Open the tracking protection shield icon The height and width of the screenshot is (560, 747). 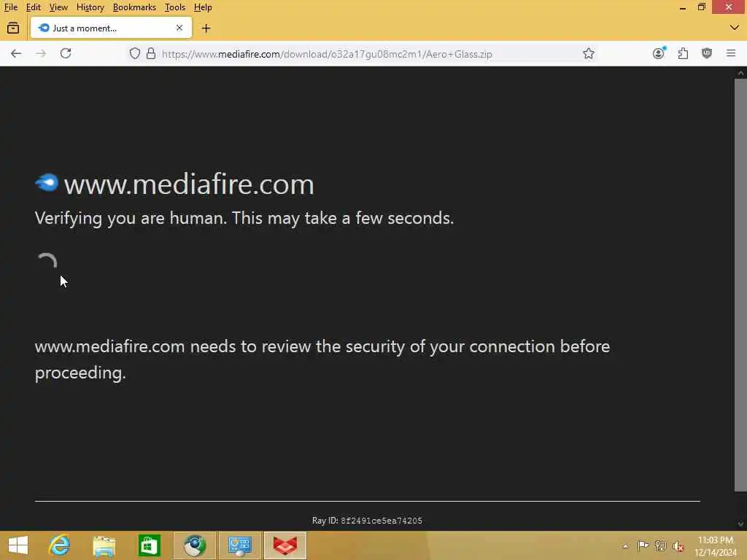coord(135,53)
